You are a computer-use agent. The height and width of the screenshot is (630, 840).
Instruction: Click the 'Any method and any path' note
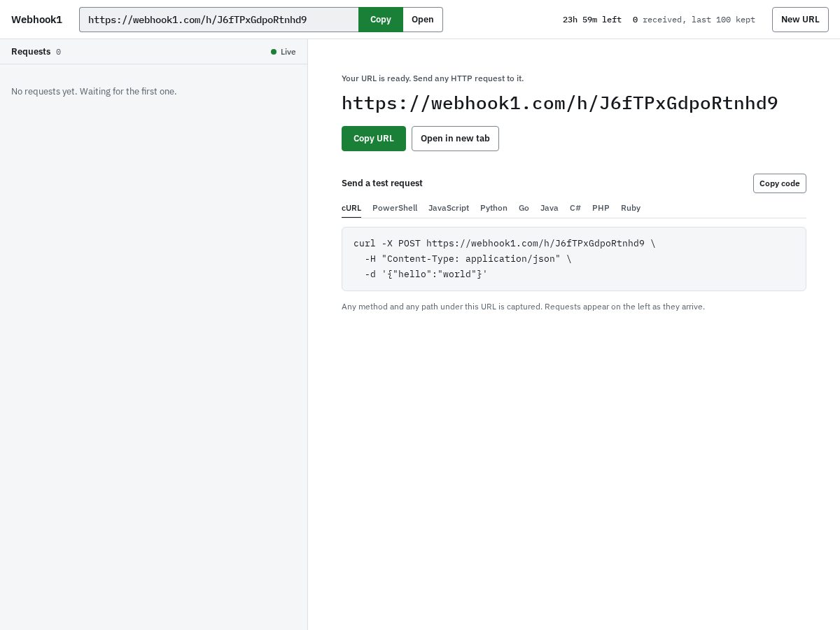(x=523, y=307)
